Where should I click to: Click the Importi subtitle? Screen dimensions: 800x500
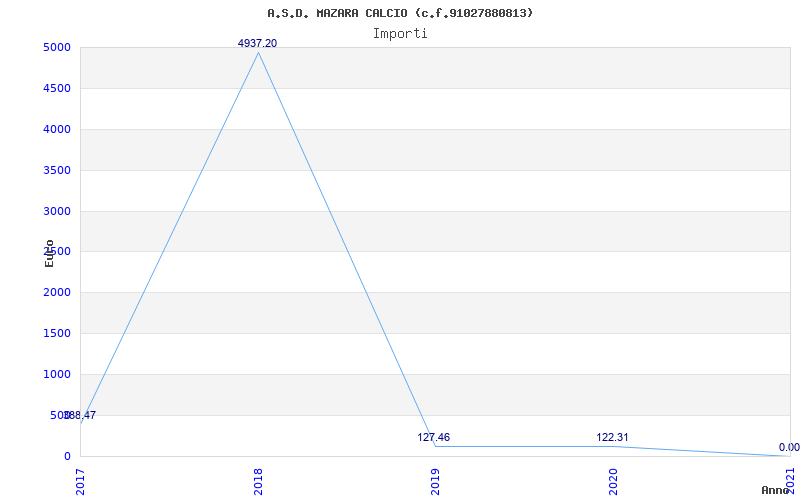point(400,34)
